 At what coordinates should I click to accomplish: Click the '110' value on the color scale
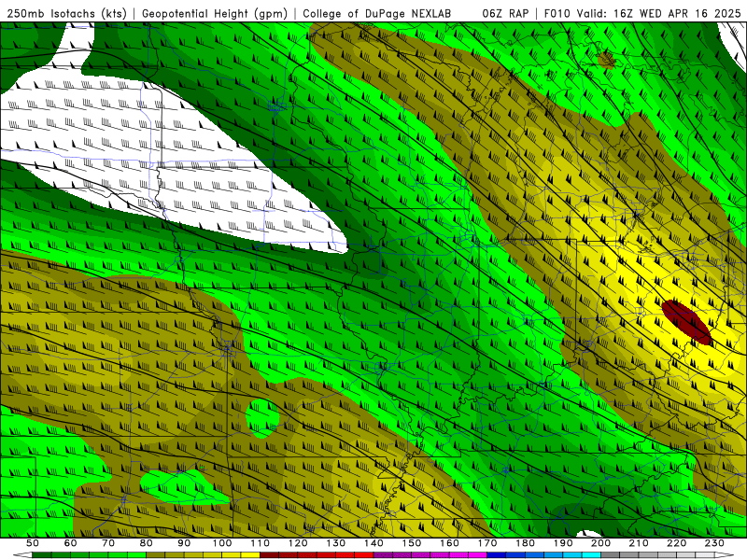pyautogui.click(x=261, y=543)
